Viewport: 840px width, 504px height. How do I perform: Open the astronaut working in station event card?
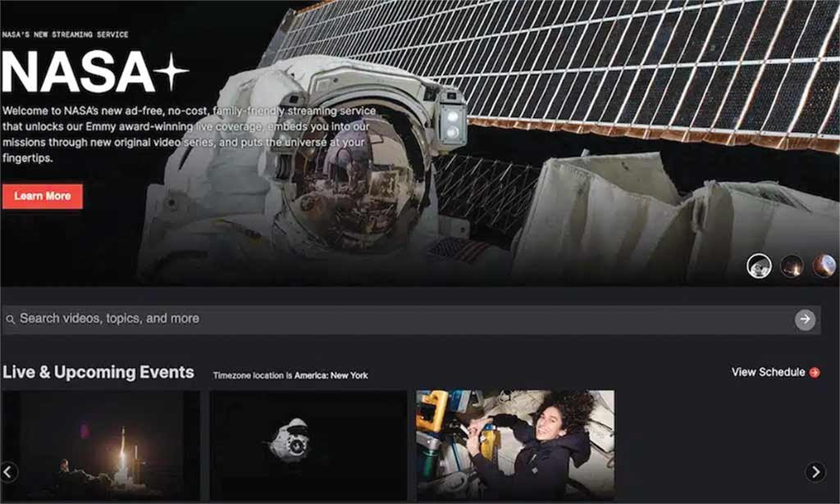pos(515,446)
